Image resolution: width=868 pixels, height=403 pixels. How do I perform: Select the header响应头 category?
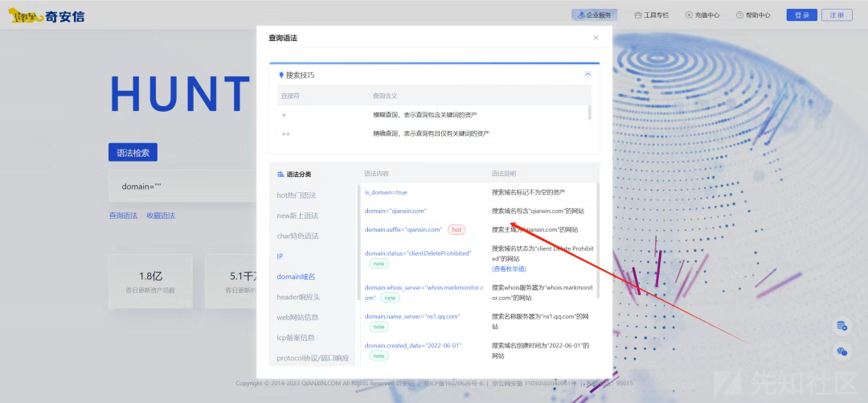click(x=298, y=297)
